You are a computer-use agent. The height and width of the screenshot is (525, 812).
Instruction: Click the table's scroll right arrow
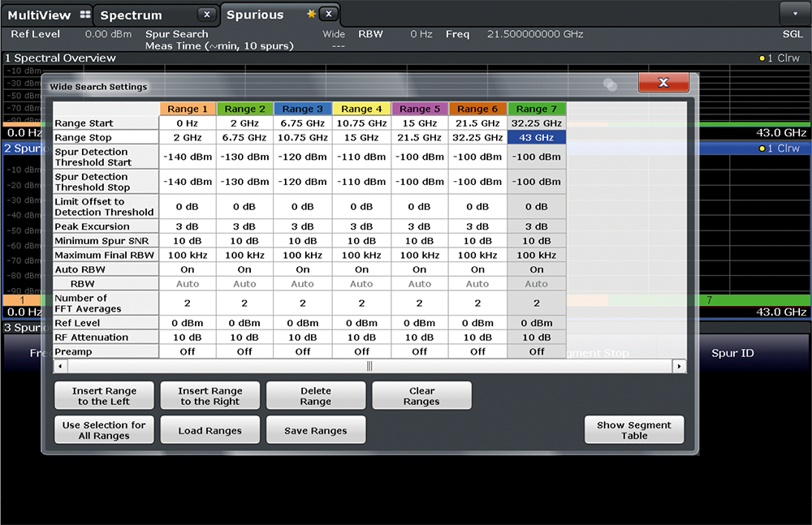tap(679, 367)
